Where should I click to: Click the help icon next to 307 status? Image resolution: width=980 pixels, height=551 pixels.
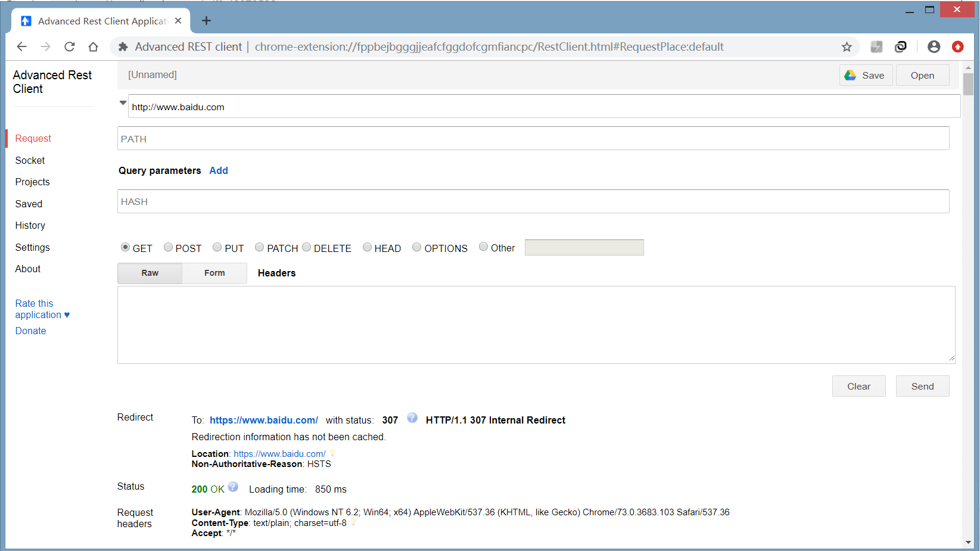412,418
